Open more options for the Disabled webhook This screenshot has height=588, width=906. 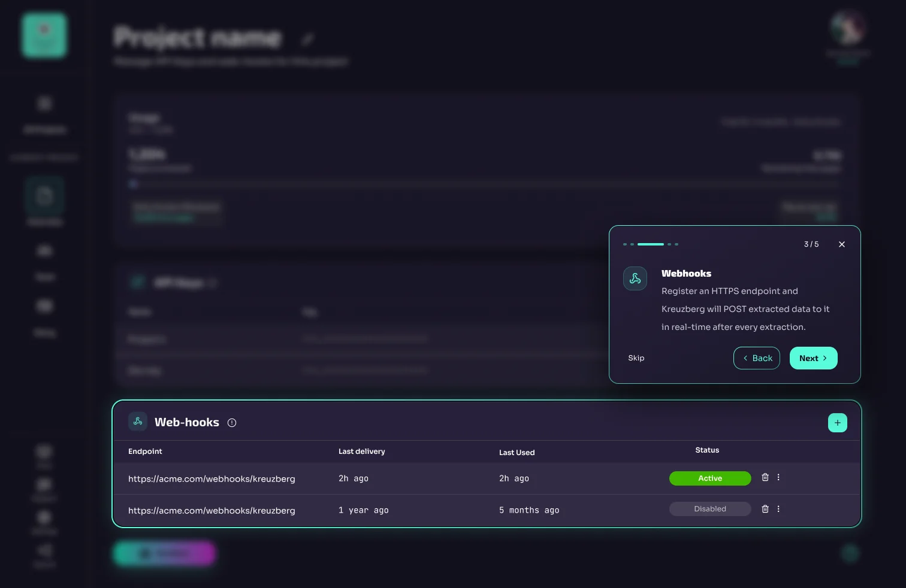coord(778,509)
